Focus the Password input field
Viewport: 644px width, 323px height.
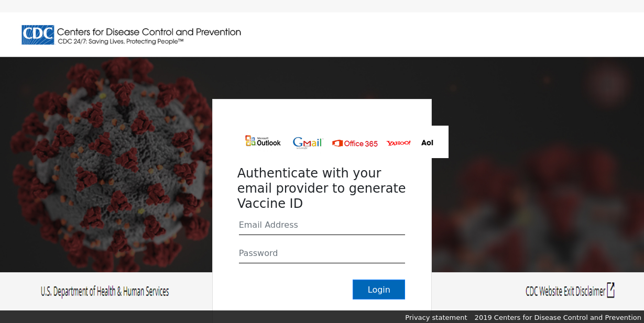point(322,253)
